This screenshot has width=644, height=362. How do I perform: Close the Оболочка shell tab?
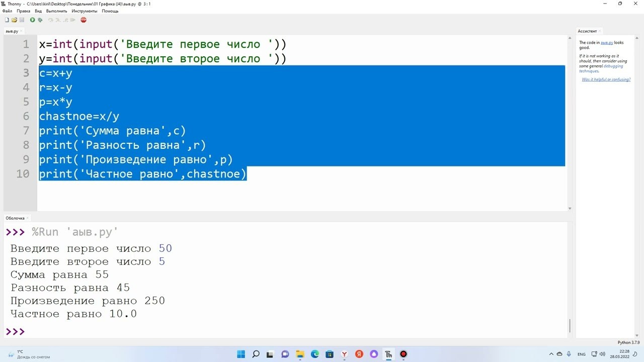pyautogui.click(x=28, y=218)
